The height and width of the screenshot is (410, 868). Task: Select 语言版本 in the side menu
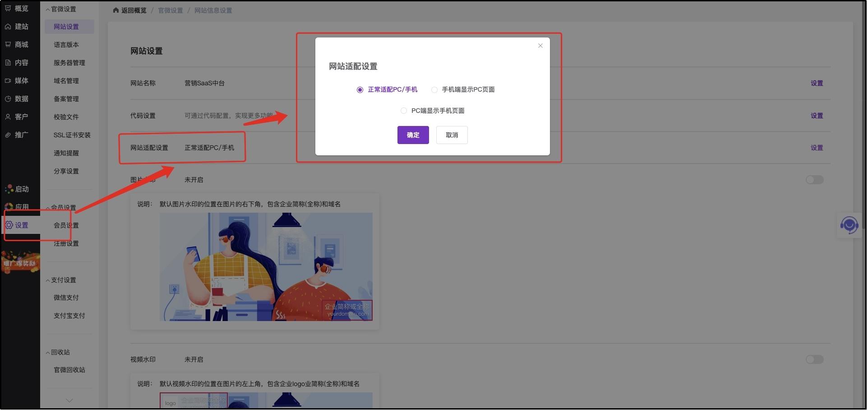tap(66, 45)
